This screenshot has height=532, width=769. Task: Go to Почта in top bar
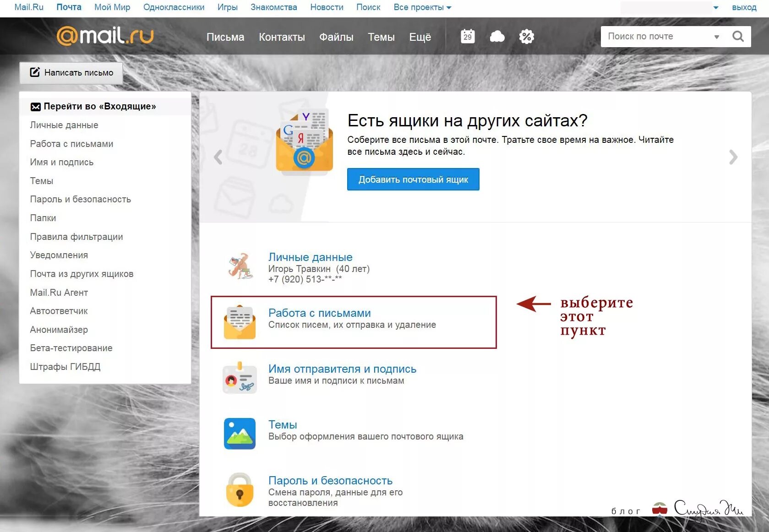coord(69,7)
